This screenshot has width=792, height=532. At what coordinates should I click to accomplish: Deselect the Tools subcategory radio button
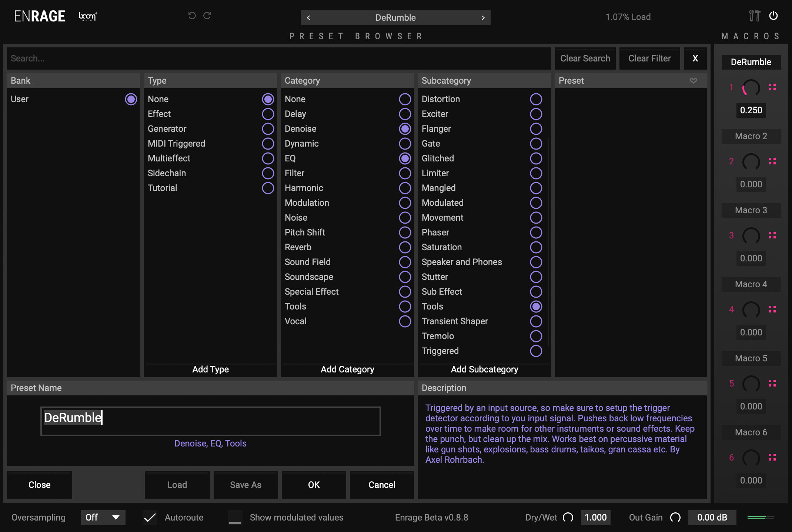click(536, 306)
